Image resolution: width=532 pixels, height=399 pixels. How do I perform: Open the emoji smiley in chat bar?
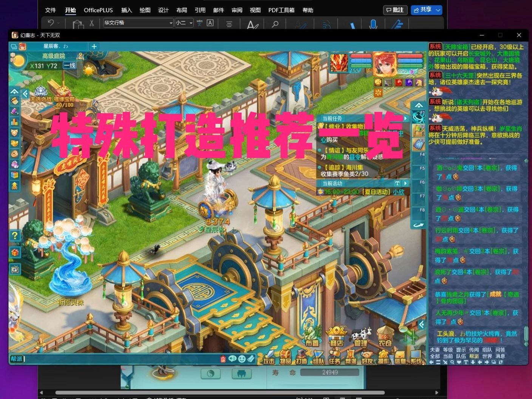[242, 359]
